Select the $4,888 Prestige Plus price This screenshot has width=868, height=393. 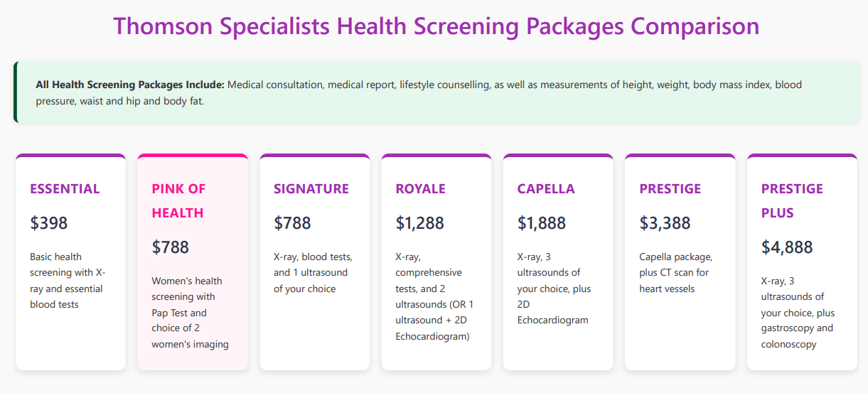(787, 247)
